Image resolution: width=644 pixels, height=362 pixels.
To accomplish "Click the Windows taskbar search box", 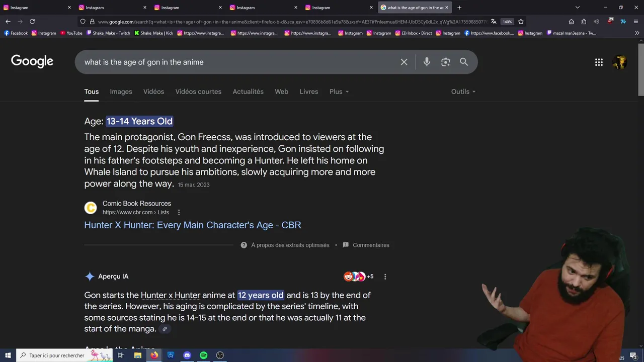I will pyautogui.click(x=64, y=355).
